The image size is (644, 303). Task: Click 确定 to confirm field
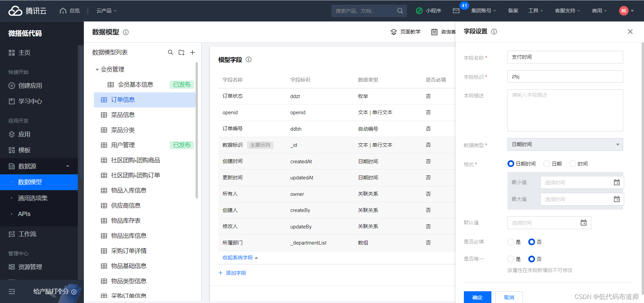(x=477, y=297)
